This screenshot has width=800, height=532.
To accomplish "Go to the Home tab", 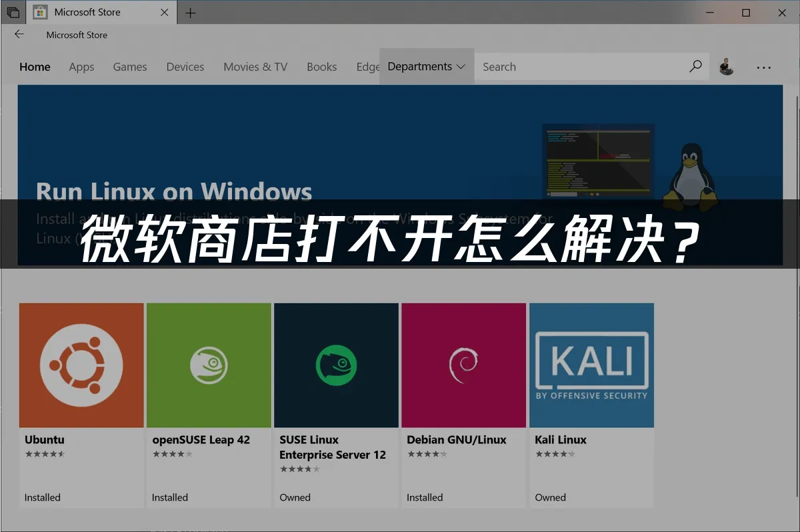I will click(35, 67).
